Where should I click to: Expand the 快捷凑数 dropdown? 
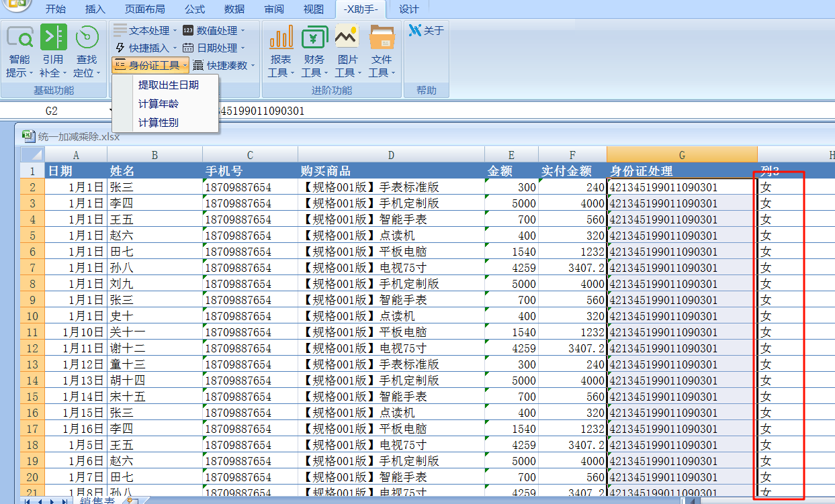coord(253,66)
